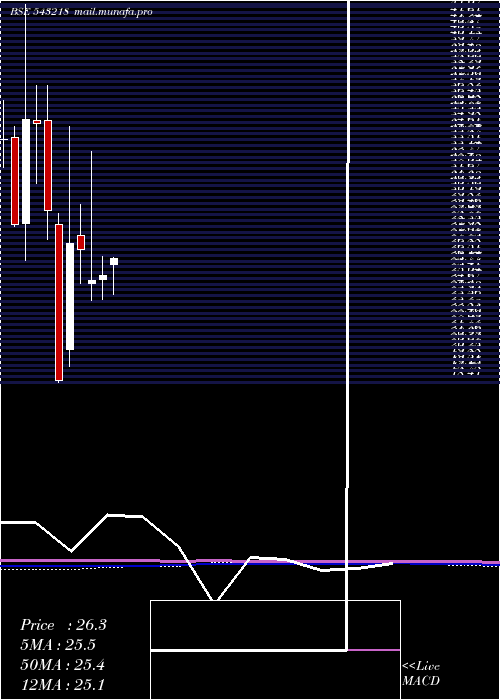This screenshot has width=500, height=700.
Task: Select the 'Price : 26.3' readout
Action: [x=64, y=625]
